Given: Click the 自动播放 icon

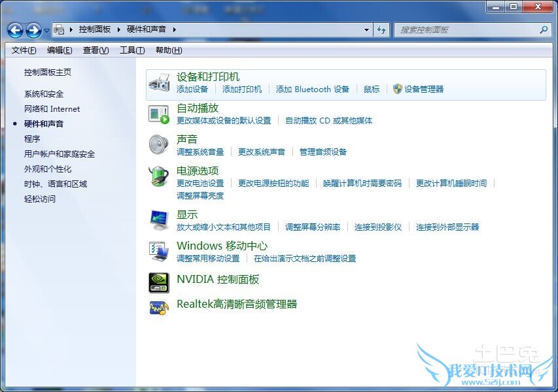Looking at the screenshot, I should coord(159,114).
